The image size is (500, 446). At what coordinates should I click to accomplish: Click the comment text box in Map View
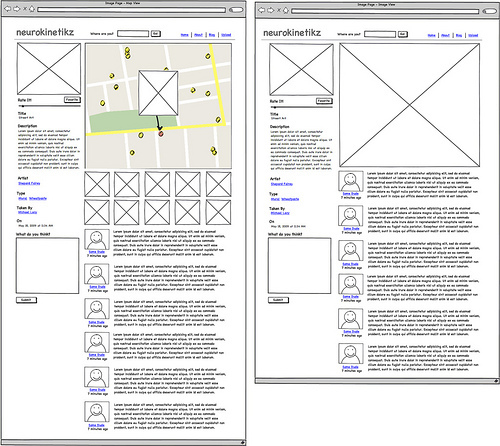[48, 266]
